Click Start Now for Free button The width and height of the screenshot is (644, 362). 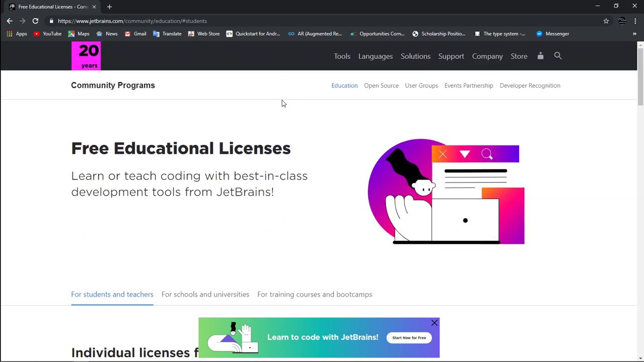[x=409, y=338]
